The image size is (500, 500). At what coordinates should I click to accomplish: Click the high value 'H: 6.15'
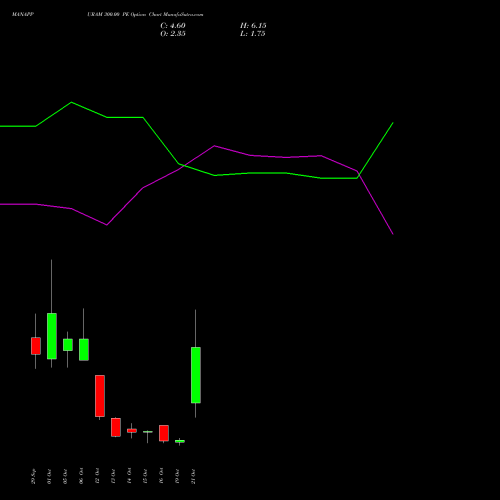click(x=253, y=26)
